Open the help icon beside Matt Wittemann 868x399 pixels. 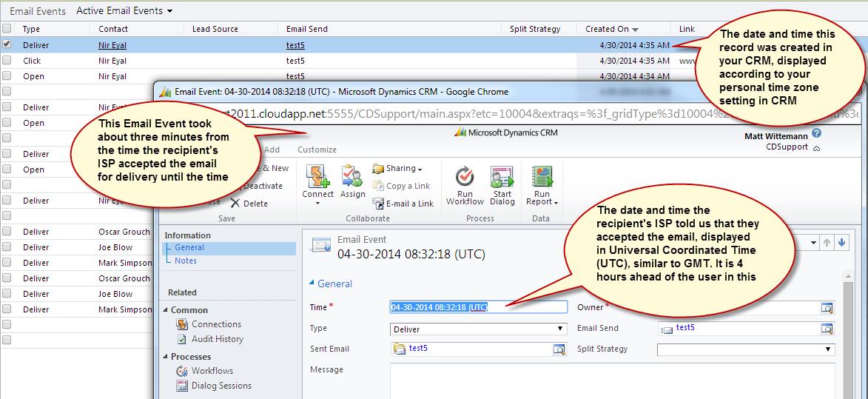(x=816, y=133)
